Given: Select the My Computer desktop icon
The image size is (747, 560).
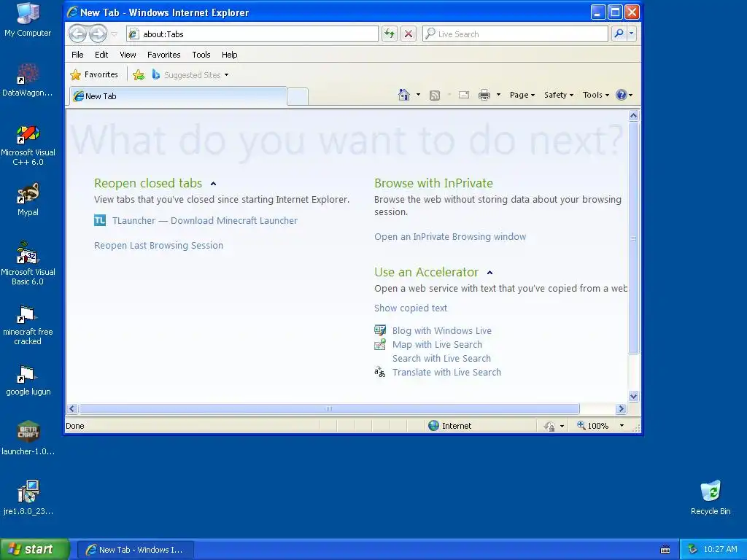Looking at the screenshot, I should [28, 20].
